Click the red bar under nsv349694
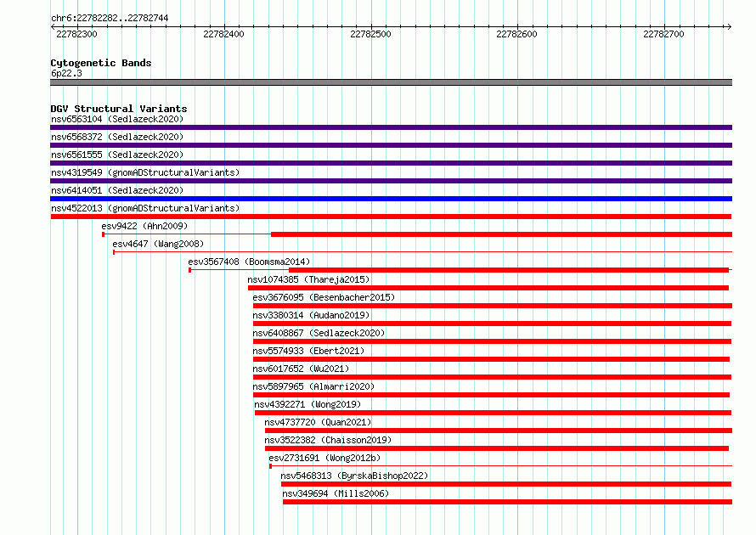 508,502
